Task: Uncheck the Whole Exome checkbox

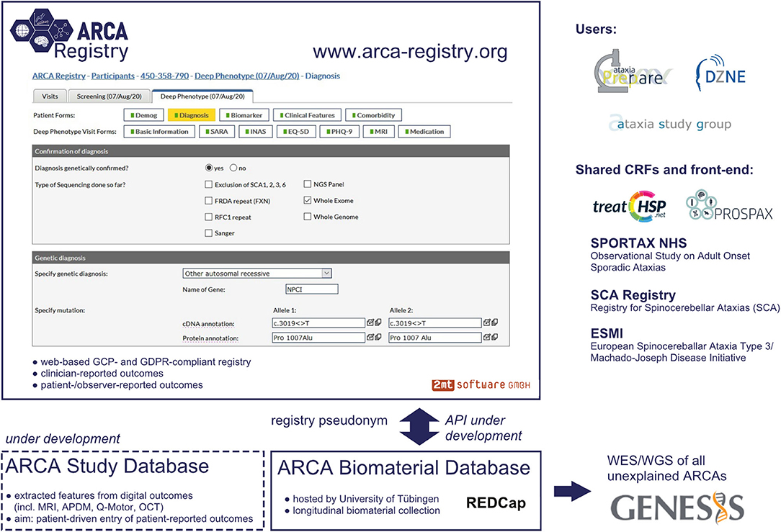Action: coord(308,201)
